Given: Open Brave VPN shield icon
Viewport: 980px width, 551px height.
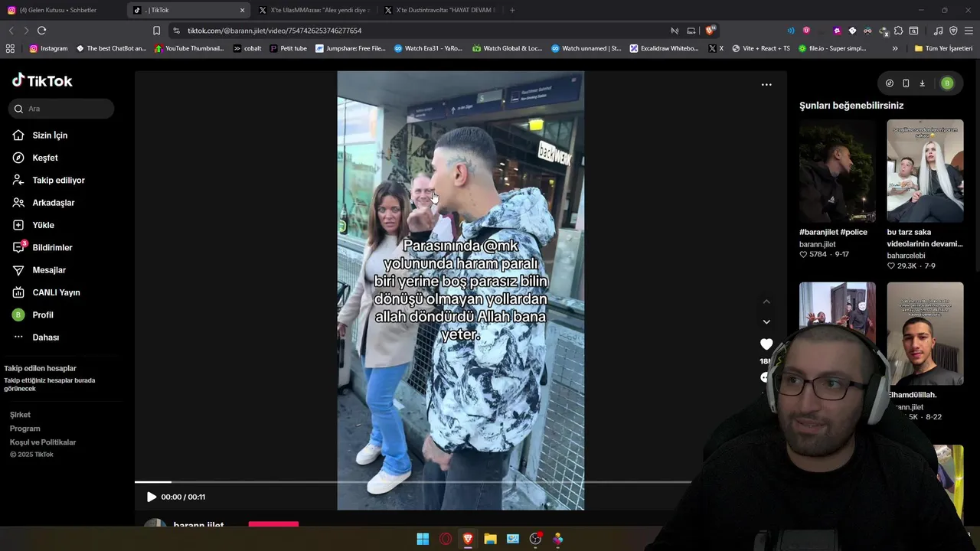Looking at the screenshot, I should pos(953,31).
